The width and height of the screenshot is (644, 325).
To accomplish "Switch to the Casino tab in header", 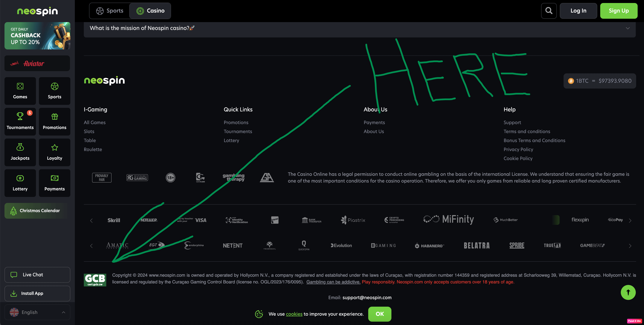I will [150, 11].
